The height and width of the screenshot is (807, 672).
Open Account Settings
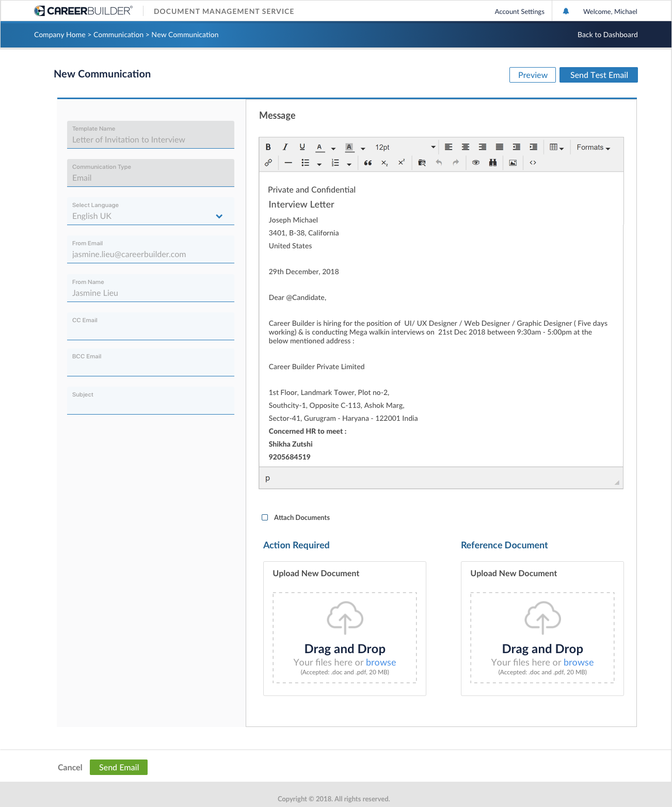coord(519,11)
